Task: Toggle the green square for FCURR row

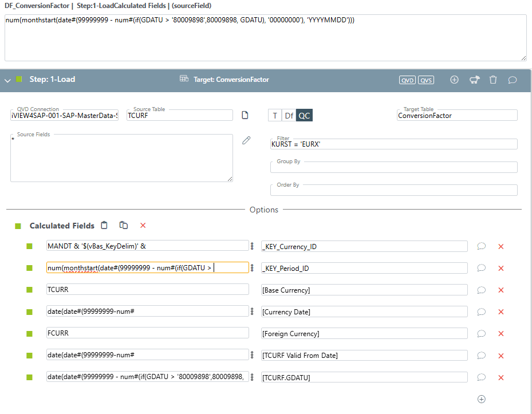Action: pos(30,333)
